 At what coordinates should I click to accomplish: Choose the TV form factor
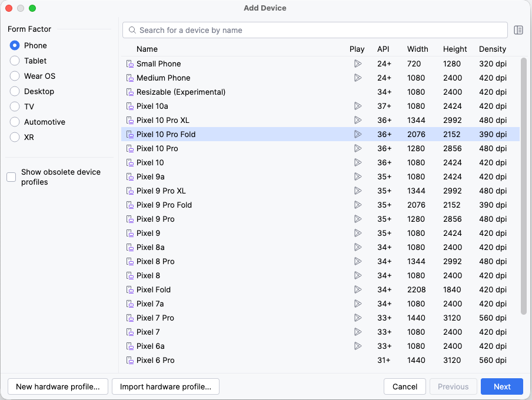[15, 106]
